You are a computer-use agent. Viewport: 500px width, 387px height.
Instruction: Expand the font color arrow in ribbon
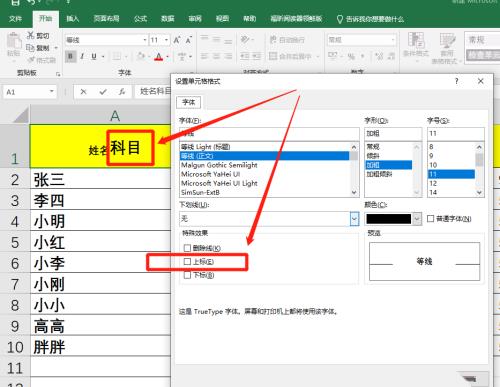(167, 56)
